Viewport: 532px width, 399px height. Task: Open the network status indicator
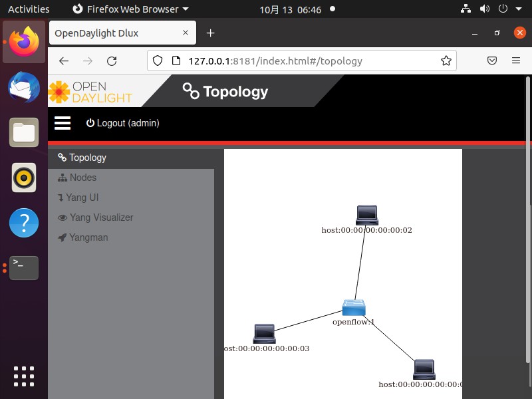(x=465, y=9)
